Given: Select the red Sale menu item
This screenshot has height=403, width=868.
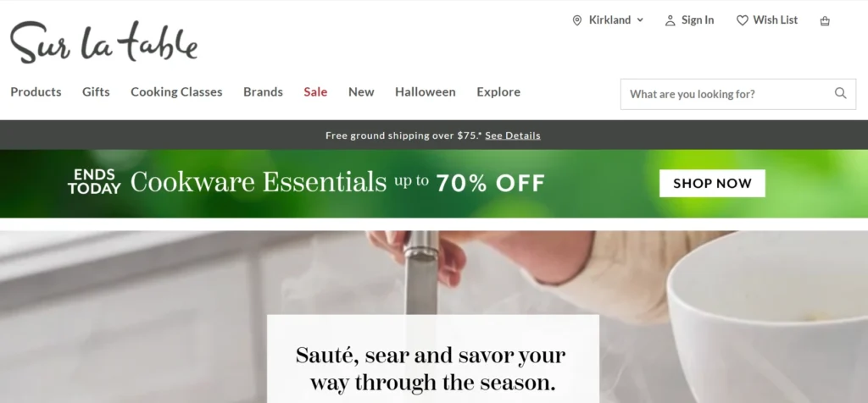Looking at the screenshot, I should pos(315,91).
